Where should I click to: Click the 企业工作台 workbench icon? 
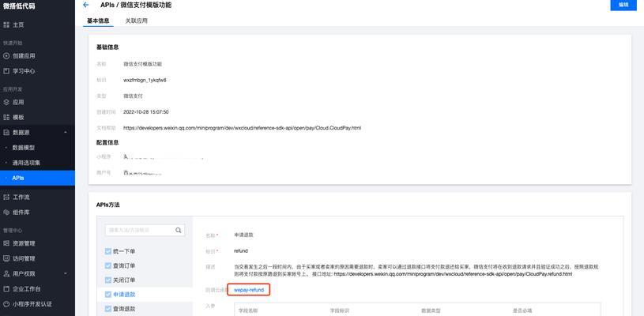(x=6, y=289)
